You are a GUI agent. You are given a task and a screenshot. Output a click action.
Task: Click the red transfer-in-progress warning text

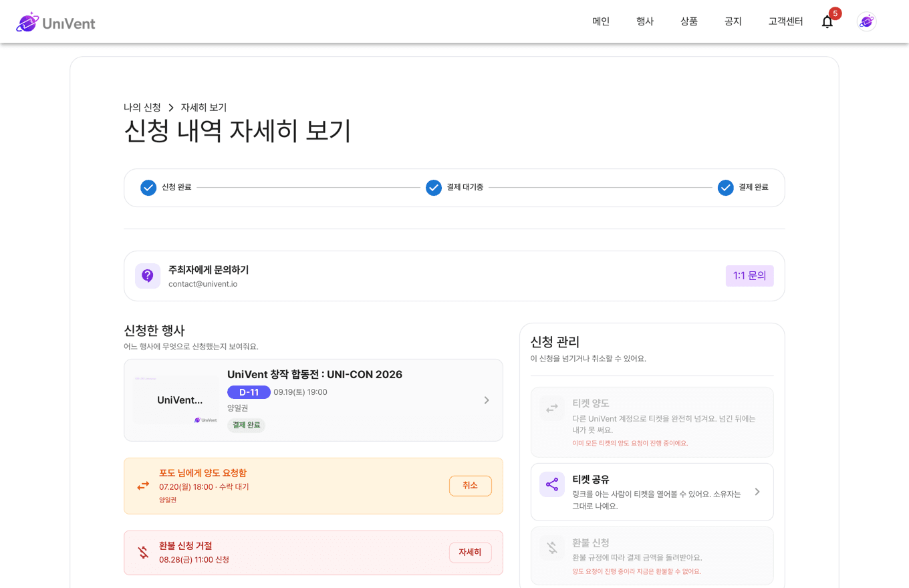(x=630, y=443)
